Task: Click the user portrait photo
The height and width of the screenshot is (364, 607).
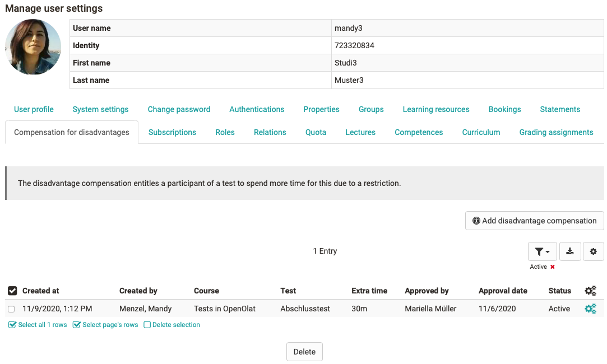Action: click(x=33, y=47)
